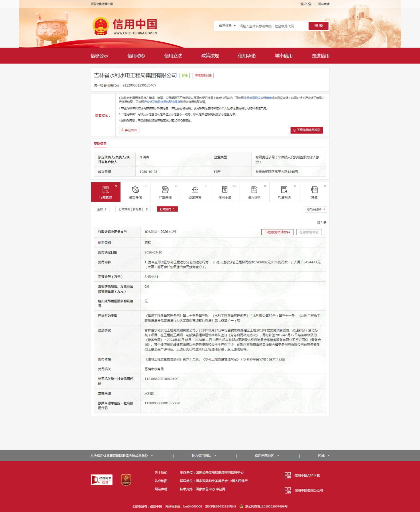Focus the entity name search field
420x512 pixels.
(272, 26)
